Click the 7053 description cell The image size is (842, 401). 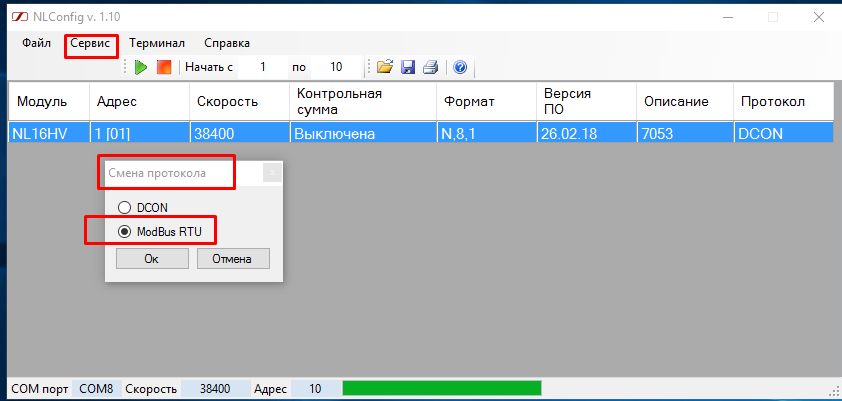(x=685, y=133)
